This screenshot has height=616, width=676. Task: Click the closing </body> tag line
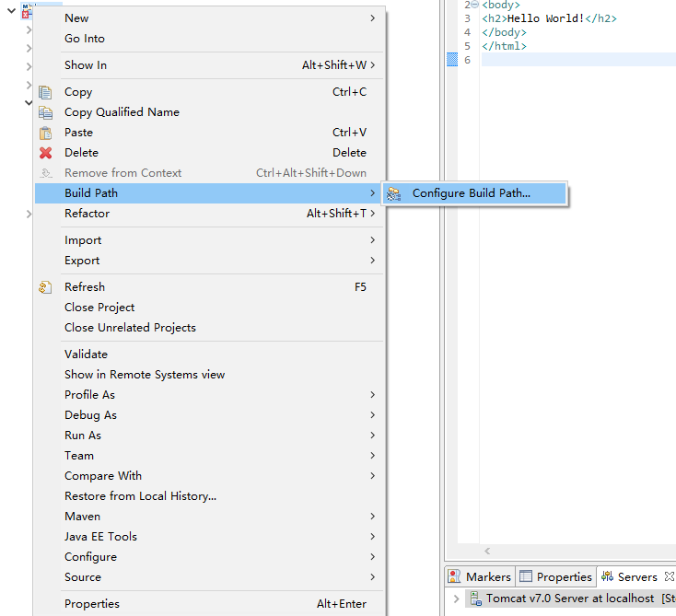click(x=504, y=32)
